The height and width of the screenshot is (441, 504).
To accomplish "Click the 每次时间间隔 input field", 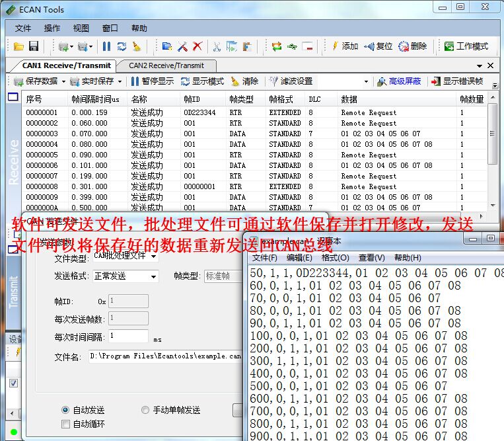I will [128, 336].
